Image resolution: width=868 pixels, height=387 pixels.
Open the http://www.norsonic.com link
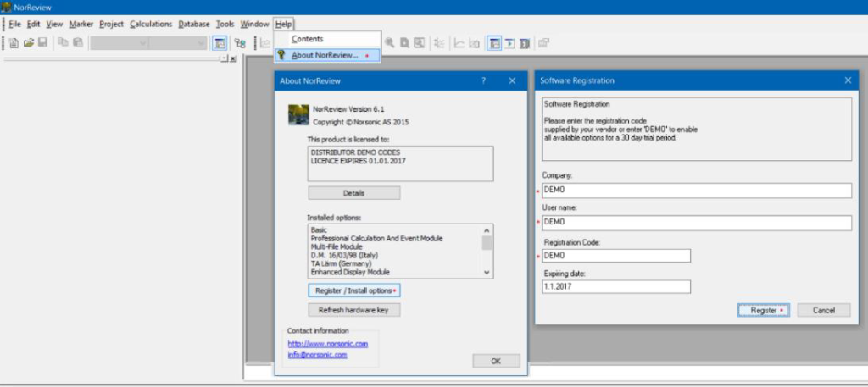click(x=328, y=344)
